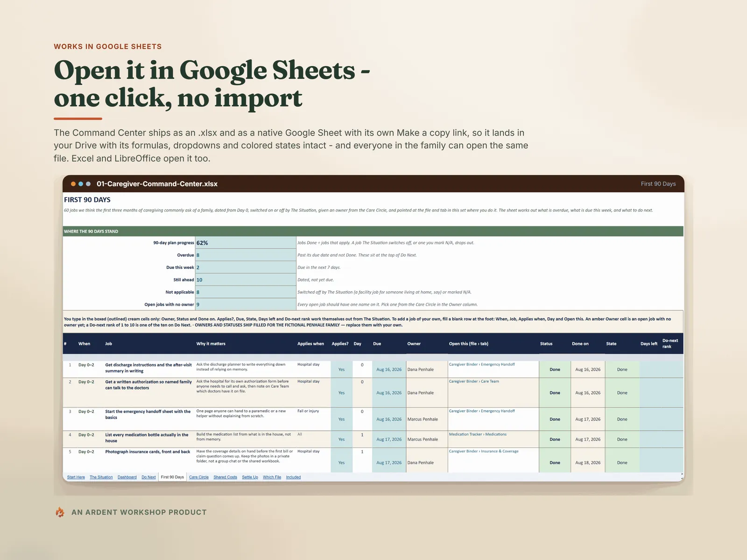Click the Why it matters column header

click(211, 343)
